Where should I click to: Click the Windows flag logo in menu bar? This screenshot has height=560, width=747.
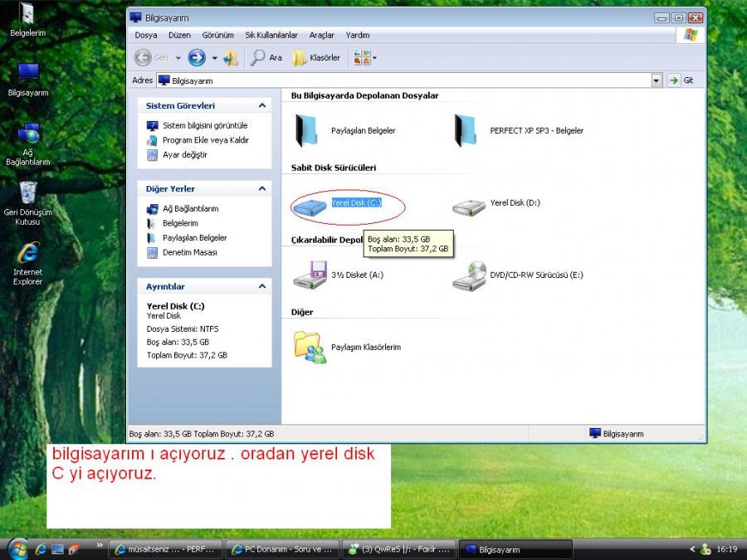[691, 35]
